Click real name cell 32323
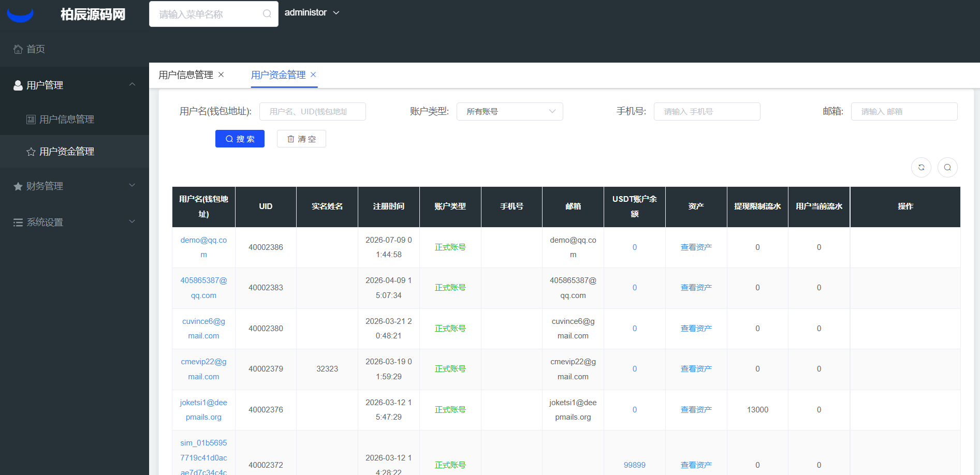This screenshot has width=980, height=475. (x=327, y=369)
